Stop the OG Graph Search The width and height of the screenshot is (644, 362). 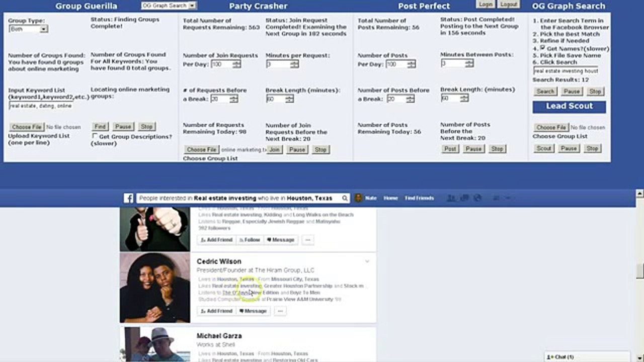[595, 92]
